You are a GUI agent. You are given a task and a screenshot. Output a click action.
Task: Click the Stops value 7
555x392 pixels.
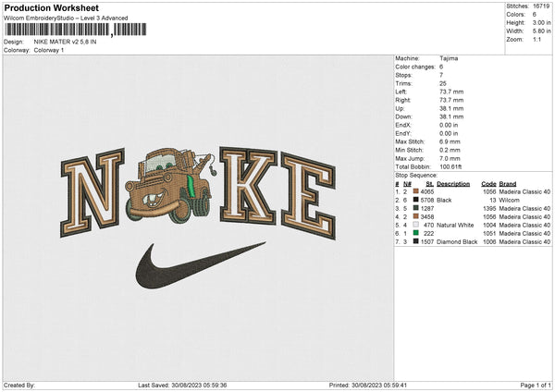(x=441, y=75)
